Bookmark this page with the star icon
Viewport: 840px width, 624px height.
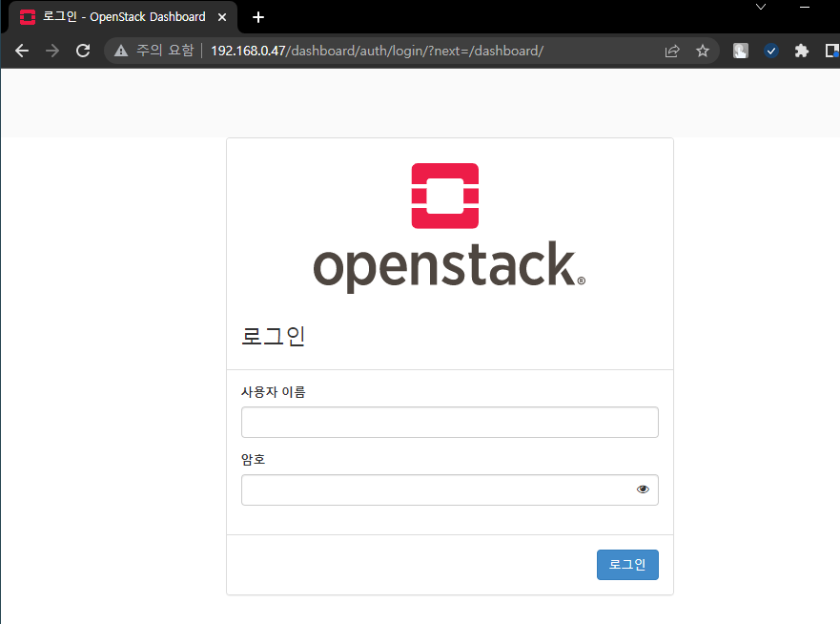point(703,51)
